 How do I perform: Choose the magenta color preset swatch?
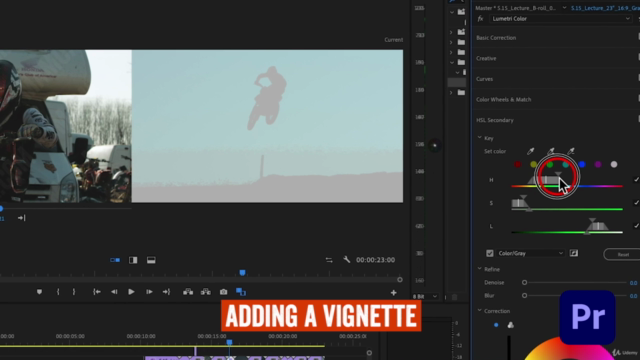(x=598, y=164)
